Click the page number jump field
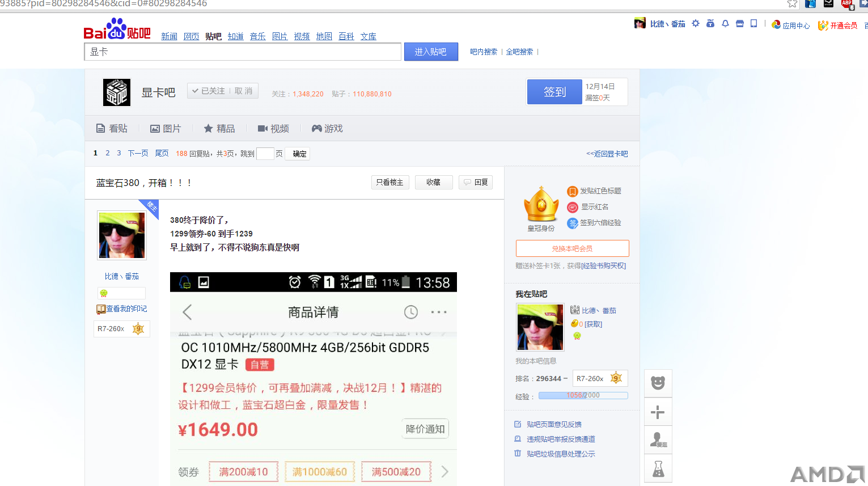The width and height of the screenshot is (868, 486). pyautogui.click(x=265, y=154)
